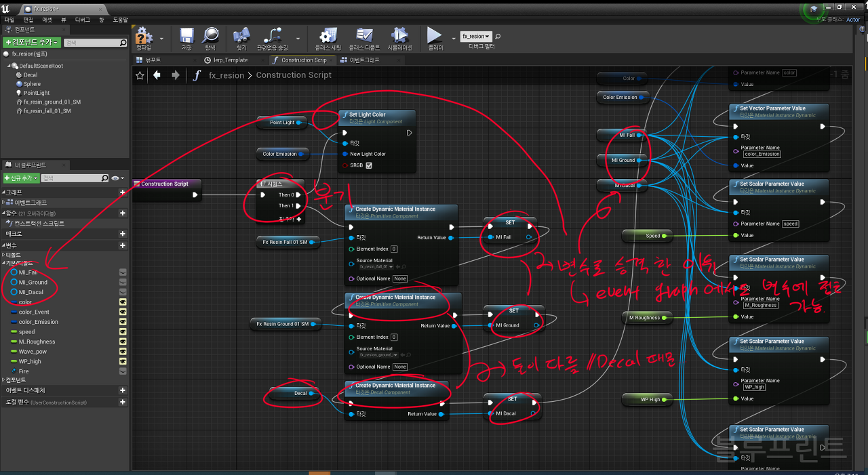
Task: Open My Blueprint view options eye dropdown
Action: pos(117,178)
